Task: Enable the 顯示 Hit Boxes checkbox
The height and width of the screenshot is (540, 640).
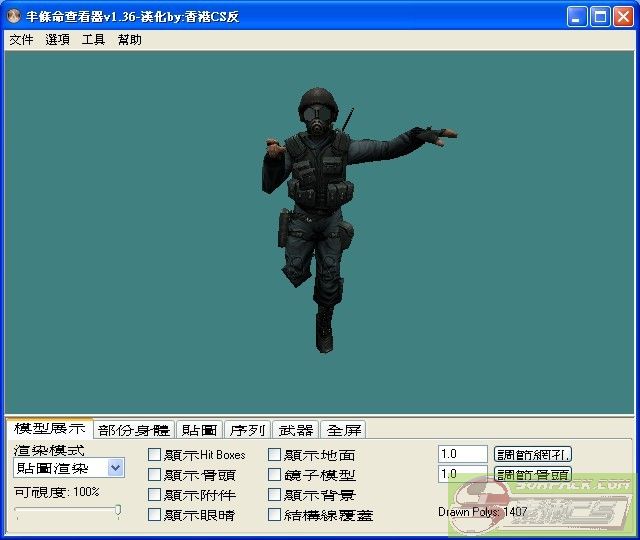Action: point(155,455)
